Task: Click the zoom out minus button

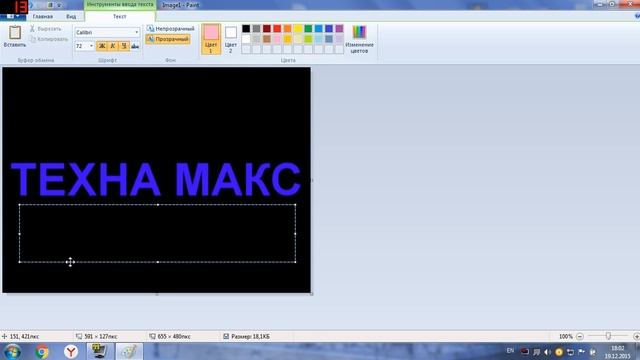Action: (x=580, y=336)
